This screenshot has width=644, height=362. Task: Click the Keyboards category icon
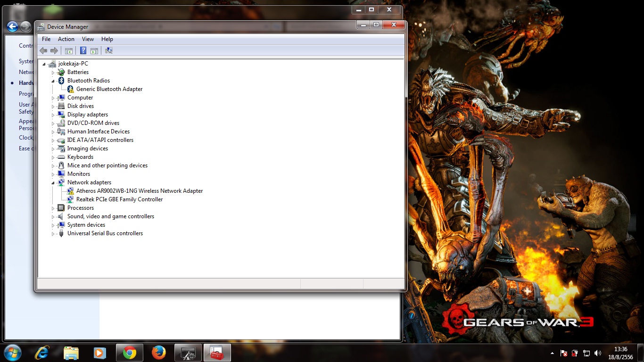click(x=61, y=157)
